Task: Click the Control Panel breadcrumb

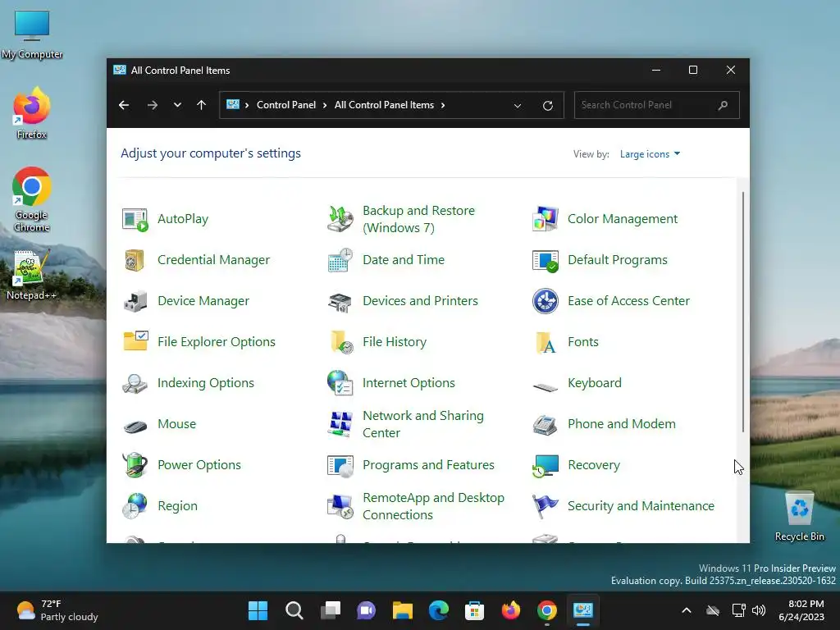Action: click(286, 105)
